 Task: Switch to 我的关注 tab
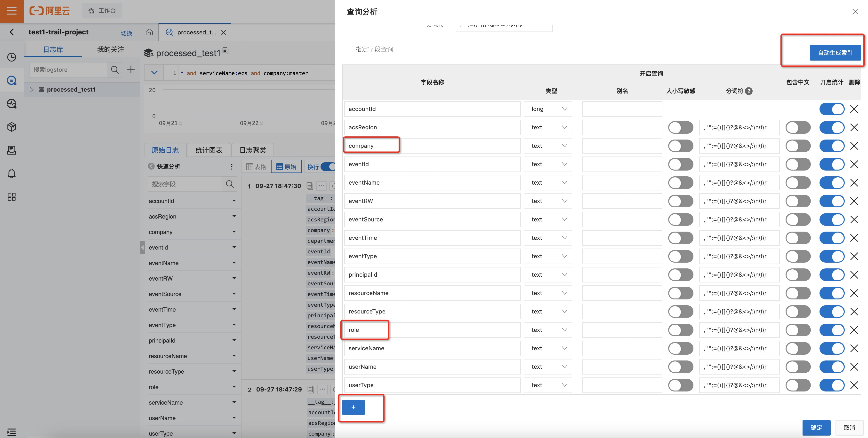point(111,49)
